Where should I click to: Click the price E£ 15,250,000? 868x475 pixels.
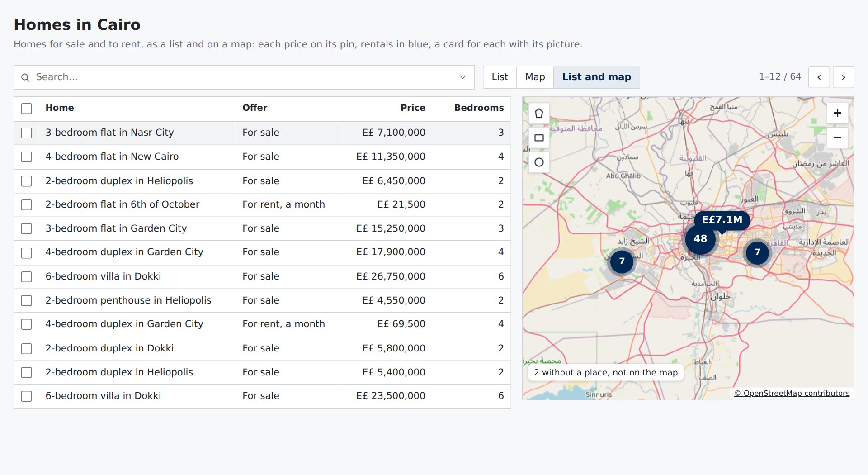click(x=391, y=228)
